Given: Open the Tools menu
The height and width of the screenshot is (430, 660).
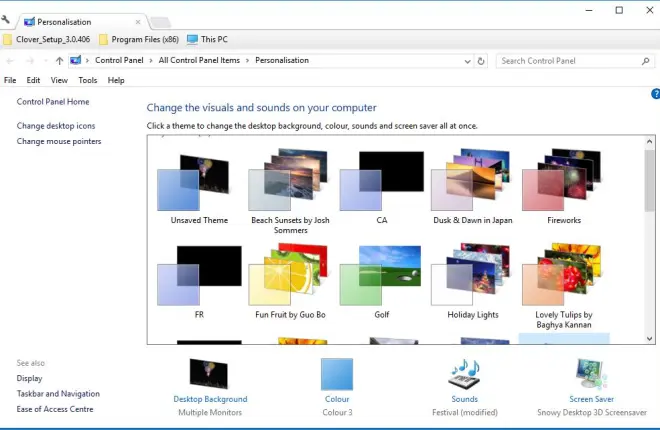Looking at the screenshot, I should coord(88,80).
